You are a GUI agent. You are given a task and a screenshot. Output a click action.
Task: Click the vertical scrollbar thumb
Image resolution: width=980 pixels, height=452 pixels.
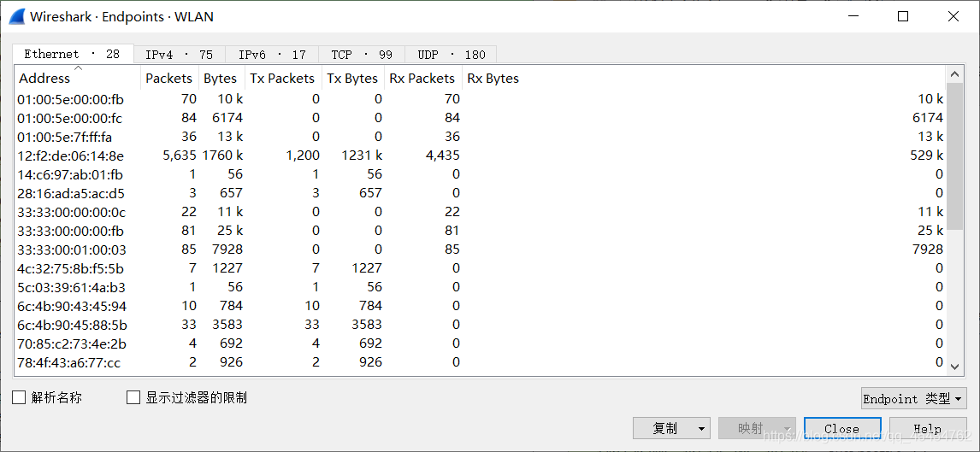tap(954, 156)
